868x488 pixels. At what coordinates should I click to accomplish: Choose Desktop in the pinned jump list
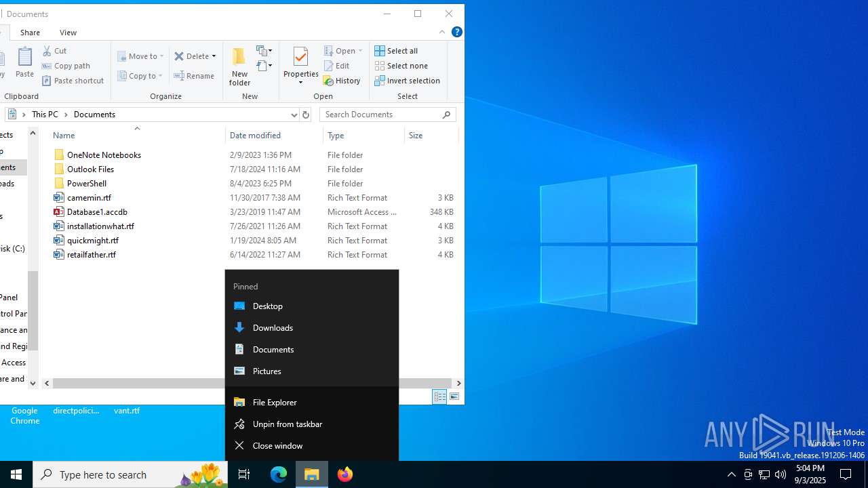[312, 306]
